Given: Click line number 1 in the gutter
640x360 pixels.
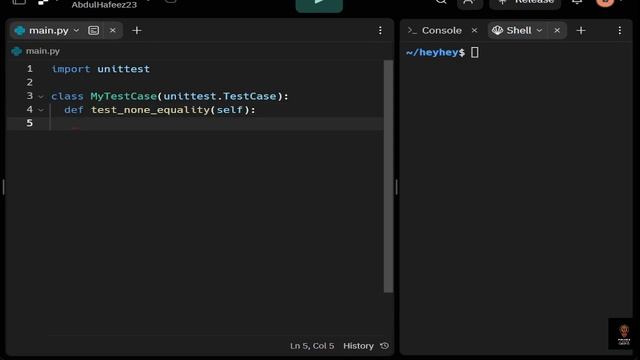Looking at the screenshot, I should pos(29,69).
